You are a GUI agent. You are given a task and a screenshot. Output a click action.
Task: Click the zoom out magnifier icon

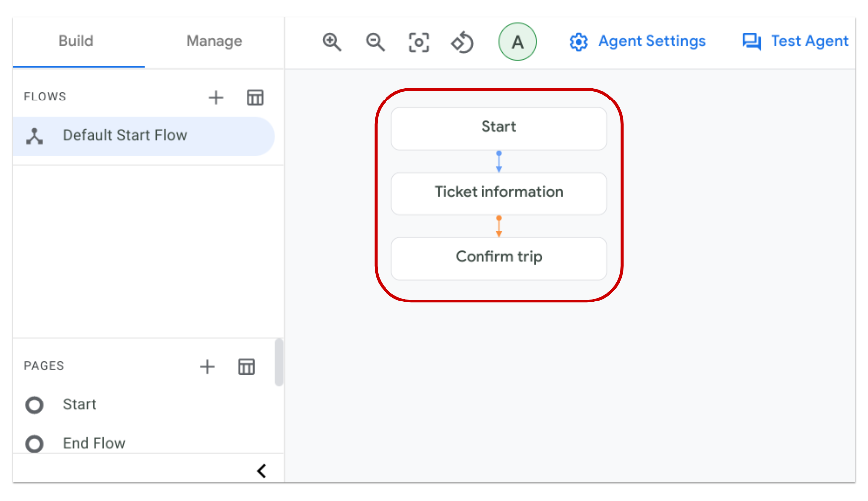(375, 42)
